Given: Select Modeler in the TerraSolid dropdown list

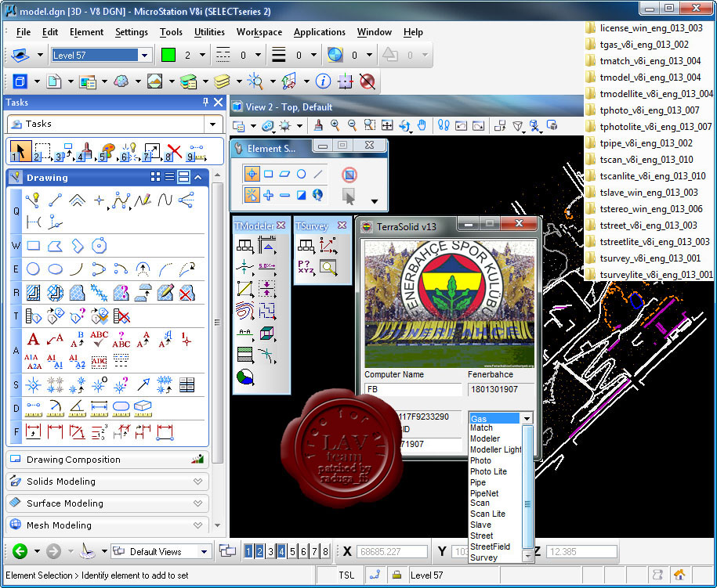Looking at the screenshot, I should pos(485,438).
